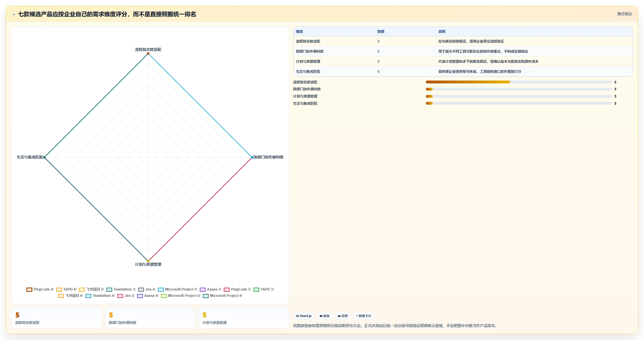Open the 计划与资源管理 data card
The image size is (644, 340).
(244, 318)
